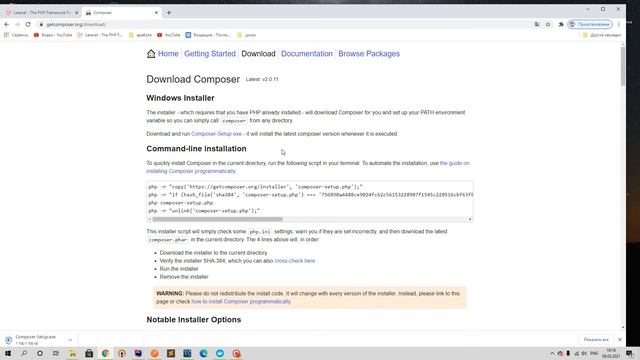Open Task View on the taskbar
Image resolution: width=640 pixels, height=360 pixels.
(x=56, y=353)
